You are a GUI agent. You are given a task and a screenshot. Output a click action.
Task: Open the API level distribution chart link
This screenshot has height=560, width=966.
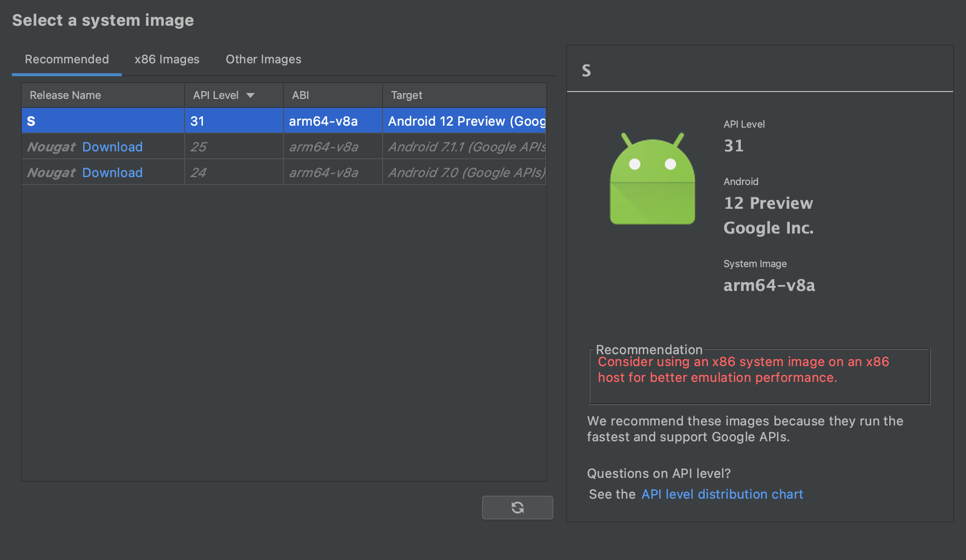[x=722, y=494]
